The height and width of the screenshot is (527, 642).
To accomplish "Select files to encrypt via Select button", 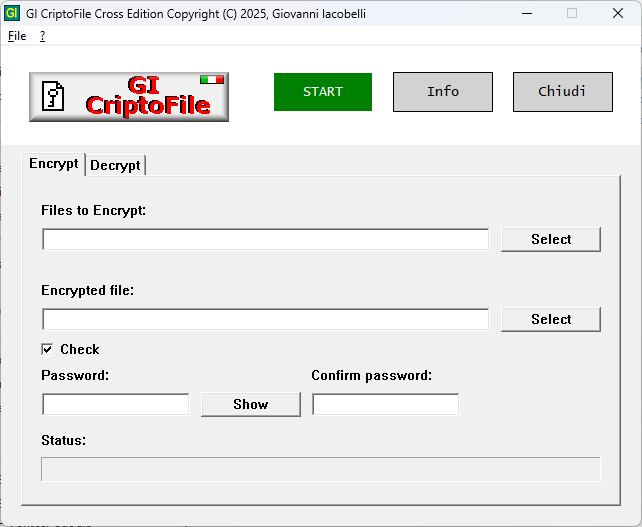I will pyautogui.click(x=551, y=239).
